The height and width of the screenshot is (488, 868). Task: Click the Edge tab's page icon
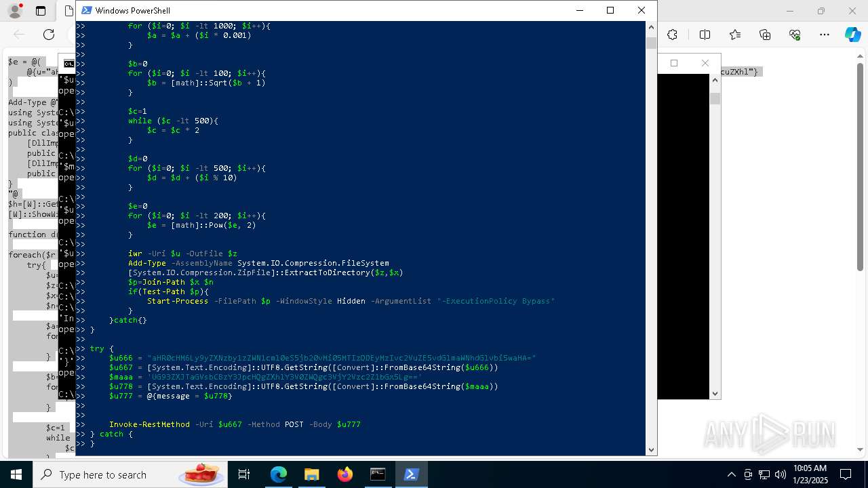click(x=68, y=11)
